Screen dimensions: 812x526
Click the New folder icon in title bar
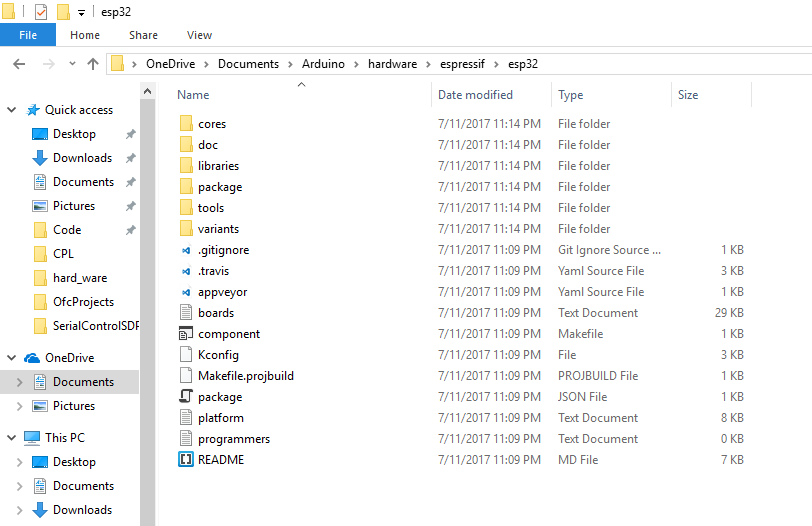coord(63,11)
